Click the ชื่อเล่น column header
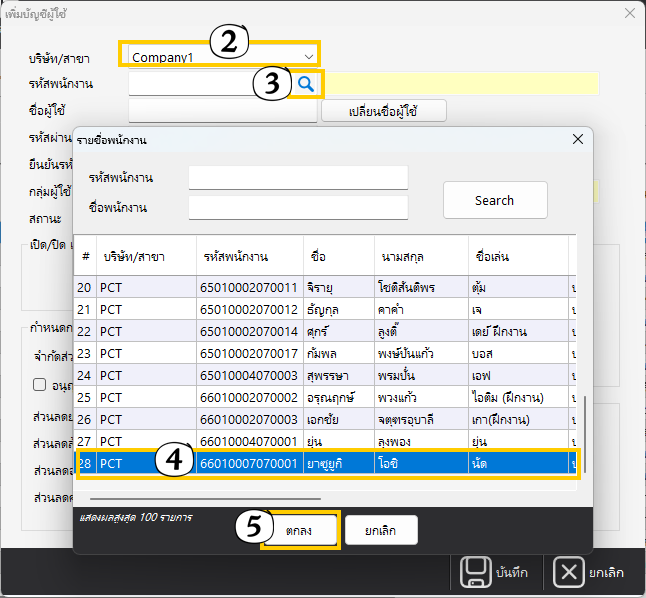This screenshot has height=598, width=646. pos(517,256)
